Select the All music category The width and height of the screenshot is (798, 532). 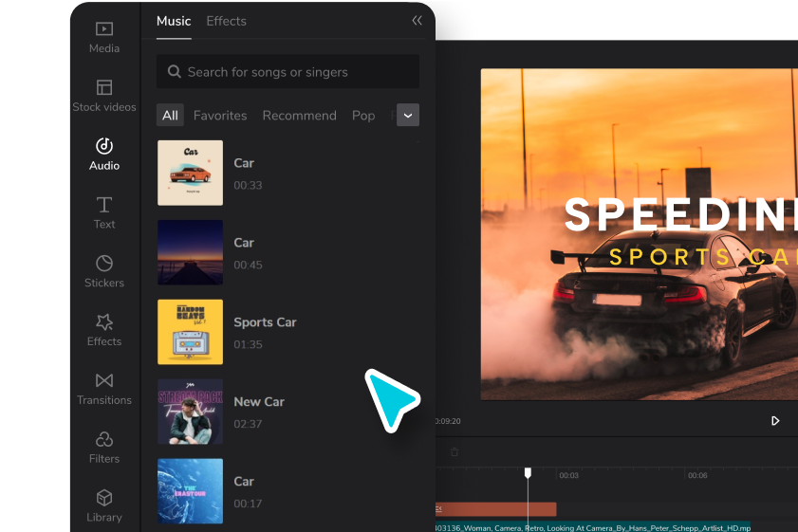170,116
